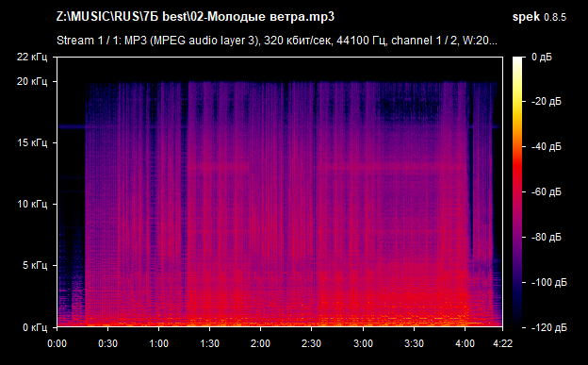Image resolution: width=588 pixels, height=365 pixels.
Task: Click the '-100 дБ' level scale label
Action: 549,282
